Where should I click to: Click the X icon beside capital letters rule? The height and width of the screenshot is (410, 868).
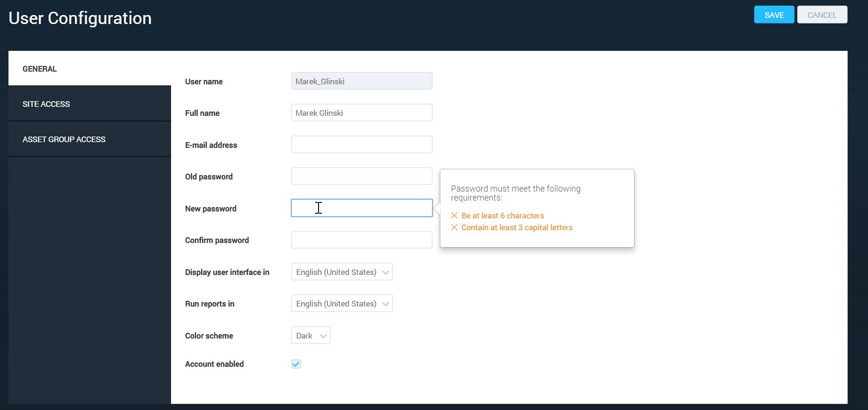click(454, 227)
